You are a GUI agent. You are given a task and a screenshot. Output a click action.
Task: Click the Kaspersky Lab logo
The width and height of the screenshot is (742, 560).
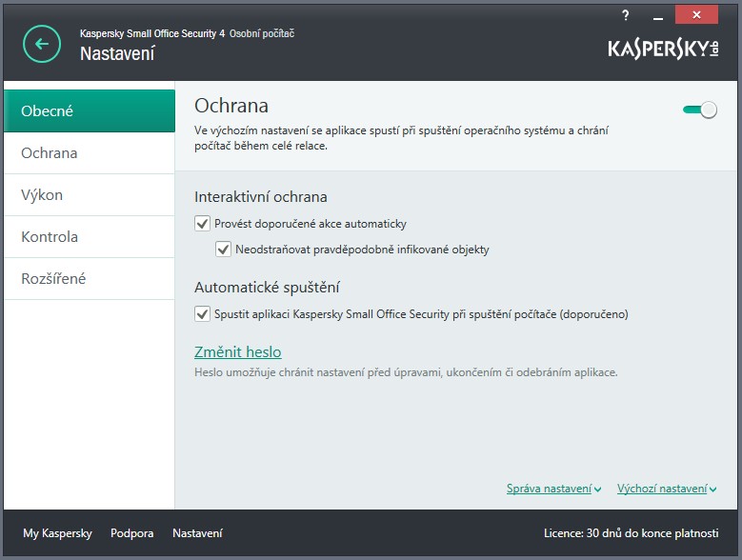[663, 48]
